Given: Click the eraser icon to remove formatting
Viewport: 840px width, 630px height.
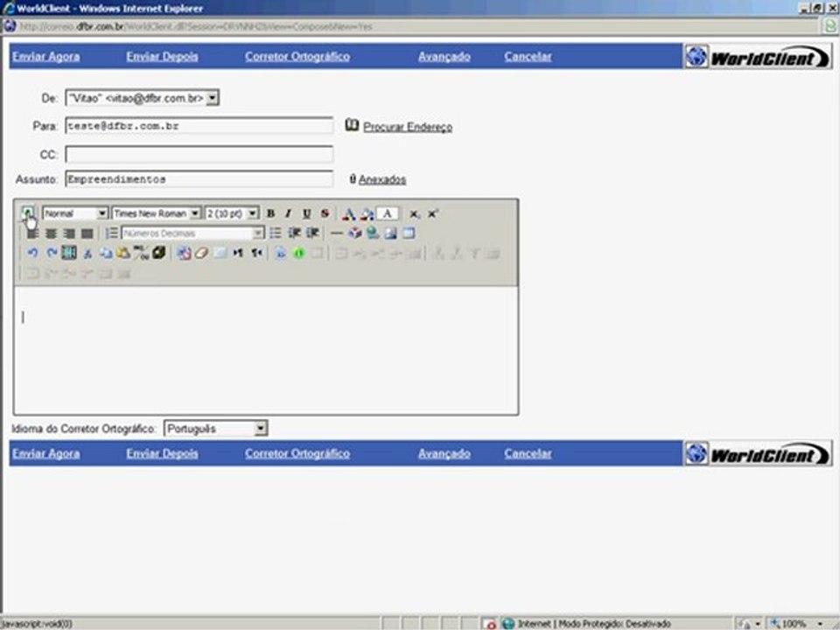Looking at the screenshot, I should click(x=201, y=253).
